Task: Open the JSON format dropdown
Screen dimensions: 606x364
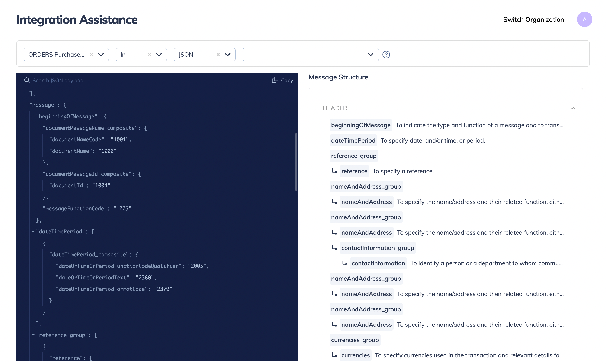Action: point(228,55)
